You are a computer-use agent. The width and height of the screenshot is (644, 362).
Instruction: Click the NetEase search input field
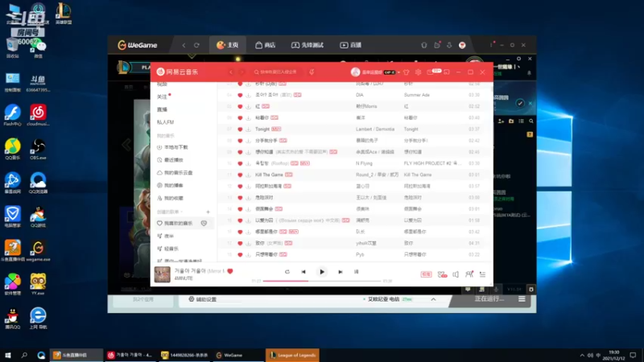coord(278,72)
